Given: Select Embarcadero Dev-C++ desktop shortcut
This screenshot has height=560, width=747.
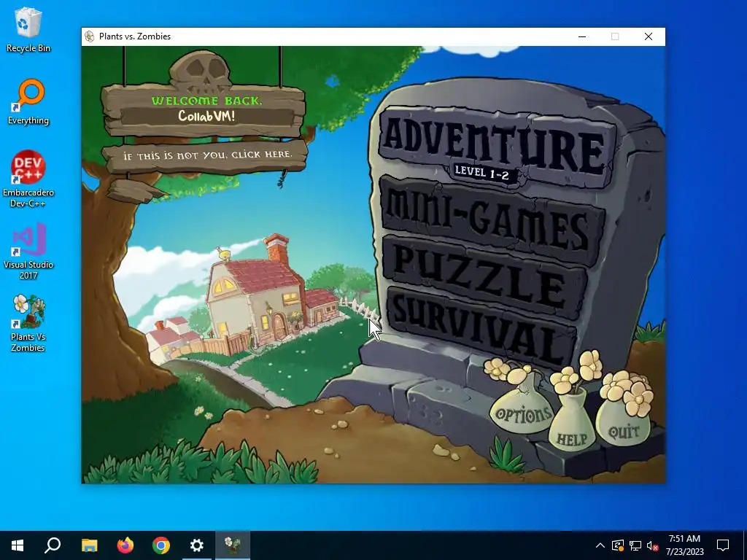Looking at the screenshot, I should pos(28,179).
